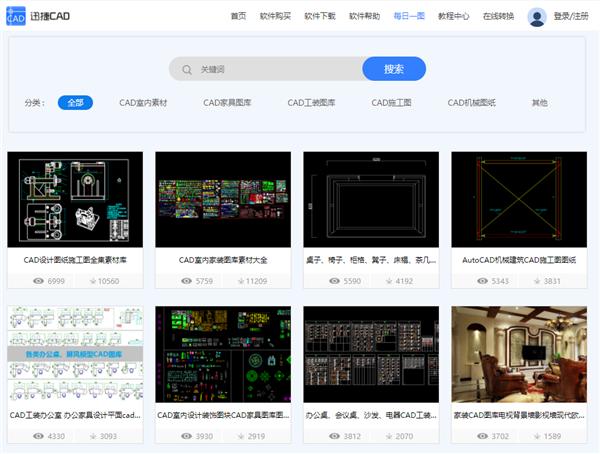Click title AutoCAD机械建筑CAD施工图图纸
This screenshot has height=454, width=600.
(x=519, y=260)
